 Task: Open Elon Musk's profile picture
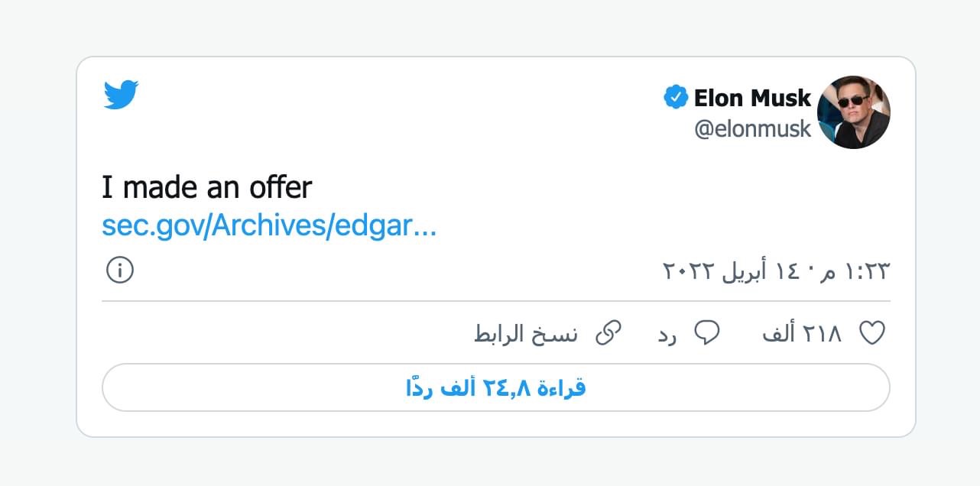[x=853, y=112]
